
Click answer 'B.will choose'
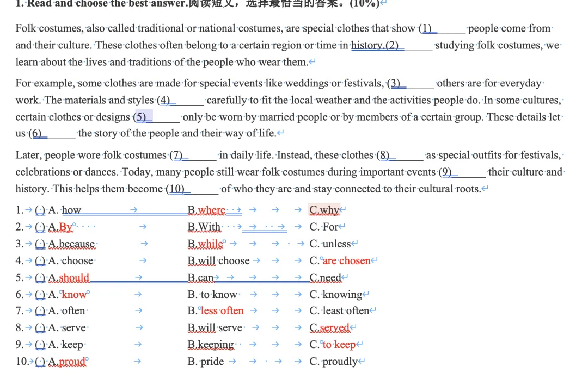click(x=219, y=260)
